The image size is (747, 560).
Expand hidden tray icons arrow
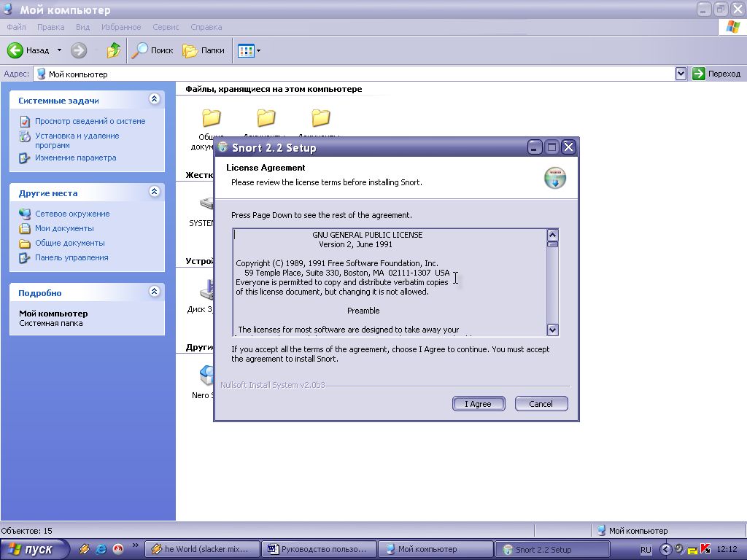click(x=665, y=550)
